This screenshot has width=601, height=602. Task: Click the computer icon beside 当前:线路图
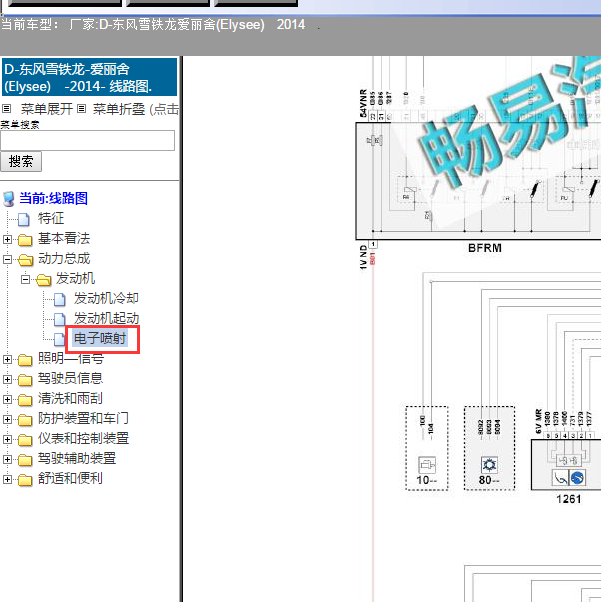point(8,199)
